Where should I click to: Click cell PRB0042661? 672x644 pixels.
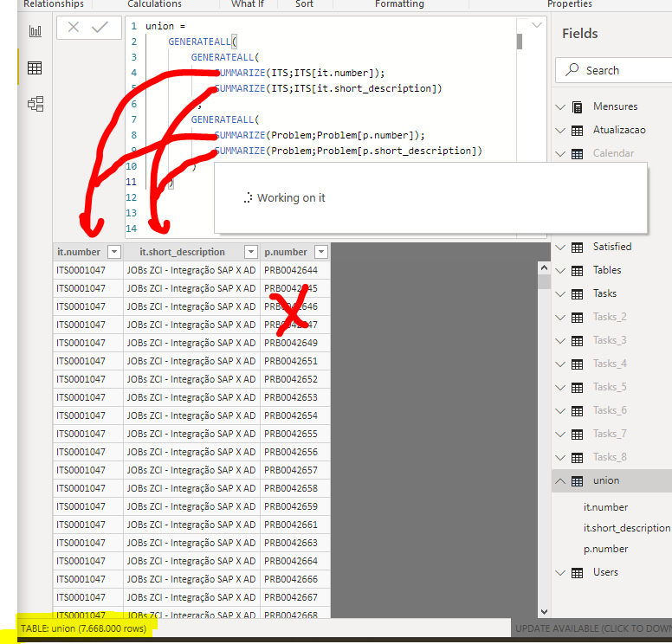294,525
